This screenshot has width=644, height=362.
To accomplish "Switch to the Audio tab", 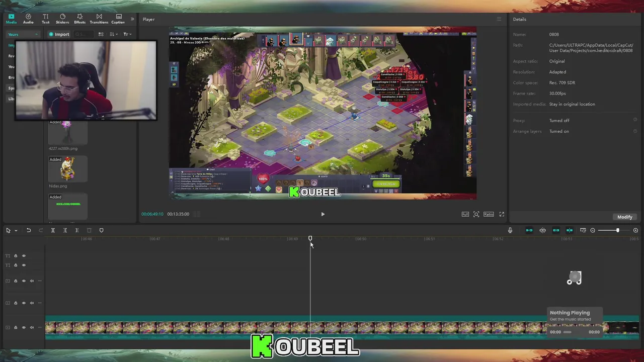I will (28, 19).
